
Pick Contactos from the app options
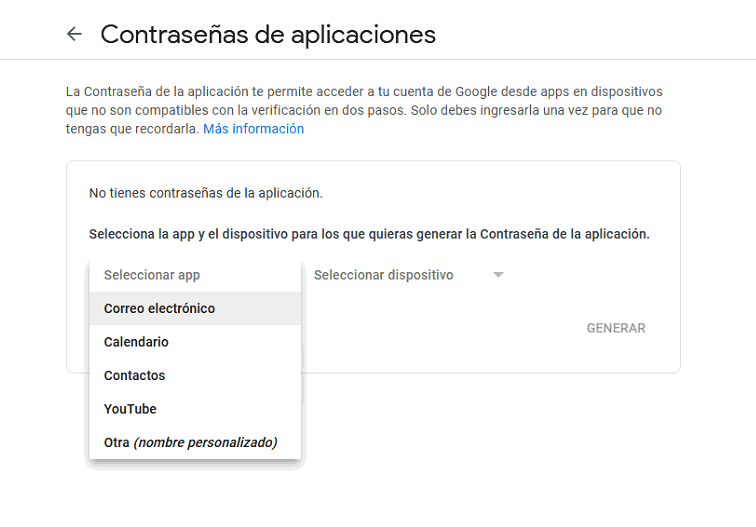click(x=134, y=375)
